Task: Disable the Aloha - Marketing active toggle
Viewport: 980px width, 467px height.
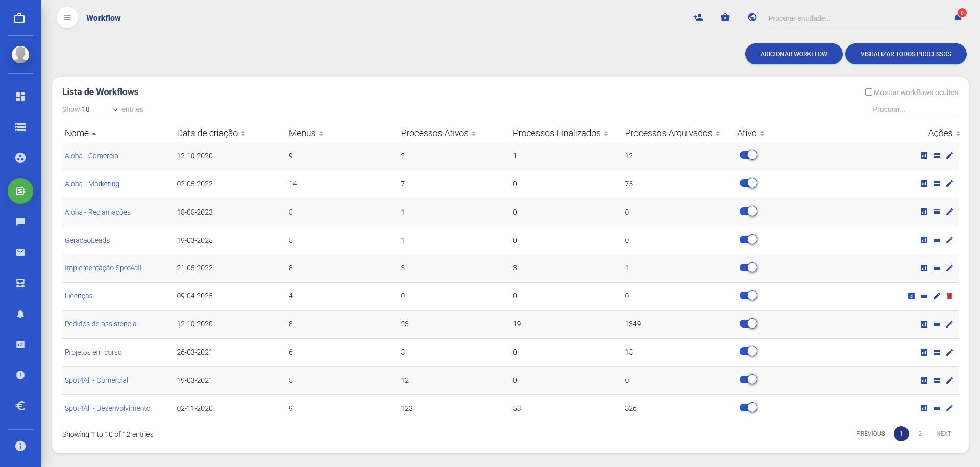Action: (748, 183)
